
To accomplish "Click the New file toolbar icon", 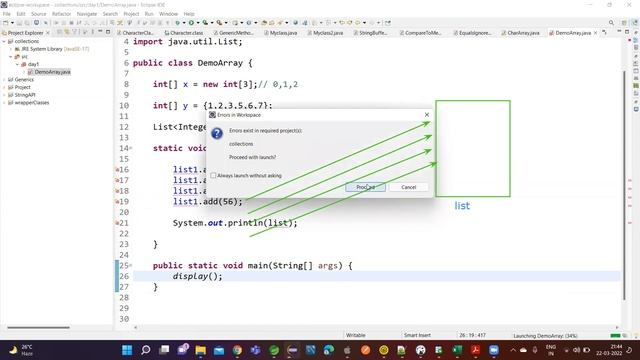I will (x=6, y=23).
